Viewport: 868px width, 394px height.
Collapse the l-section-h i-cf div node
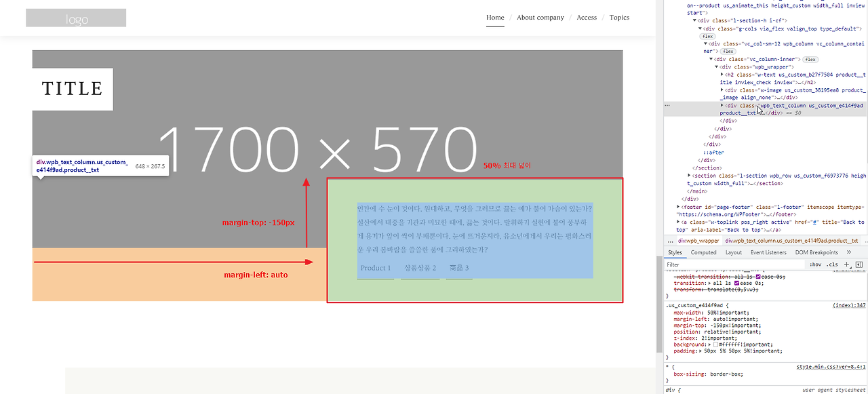[694, 20]
